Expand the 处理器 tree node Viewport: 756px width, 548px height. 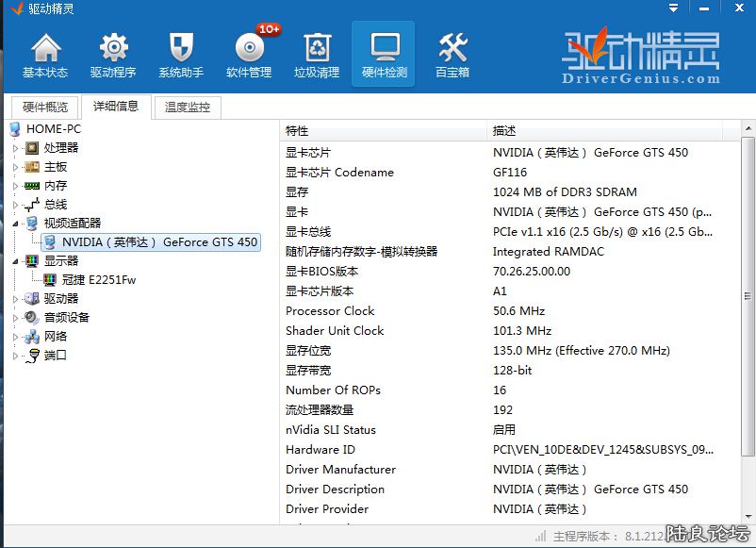click(15, 148)
